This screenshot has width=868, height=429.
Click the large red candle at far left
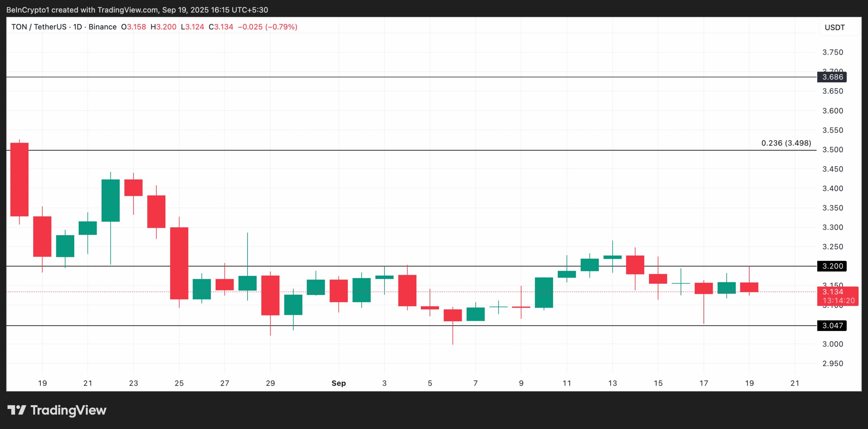(19, 179)
